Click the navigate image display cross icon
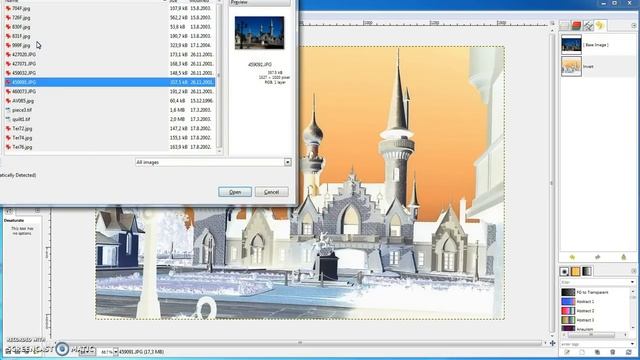 coord(552,343)
